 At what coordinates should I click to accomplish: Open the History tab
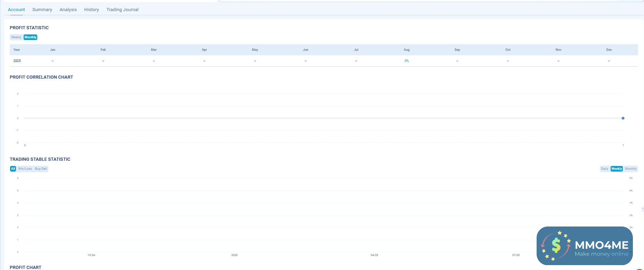point(91,10)
